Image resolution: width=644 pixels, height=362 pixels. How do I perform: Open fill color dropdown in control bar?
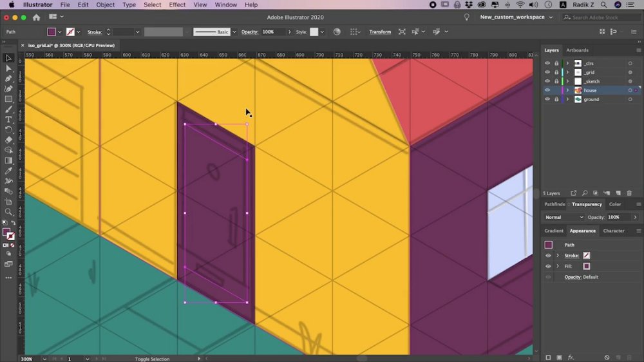pos(59,32)
